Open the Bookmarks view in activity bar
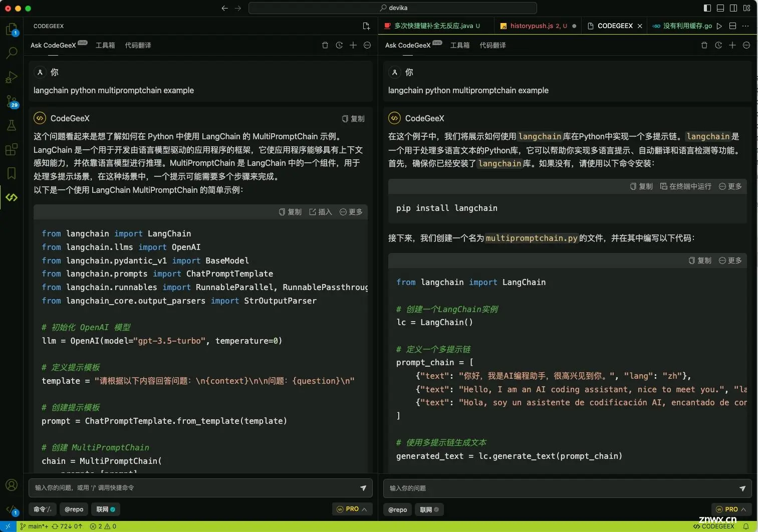 click(11, 173)
